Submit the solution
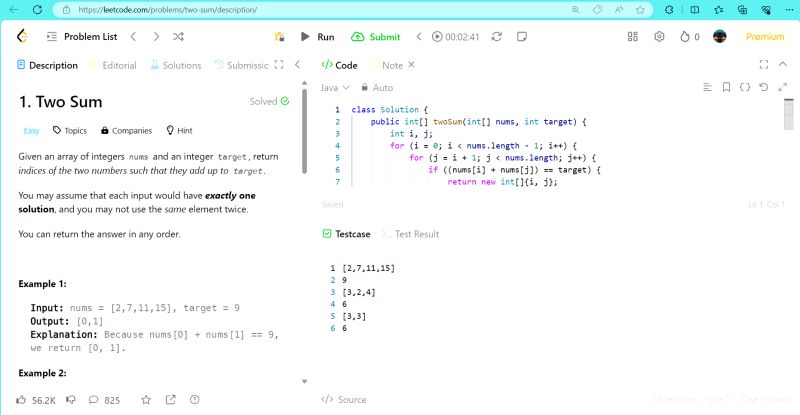800x415 pixels. point(376,37)
